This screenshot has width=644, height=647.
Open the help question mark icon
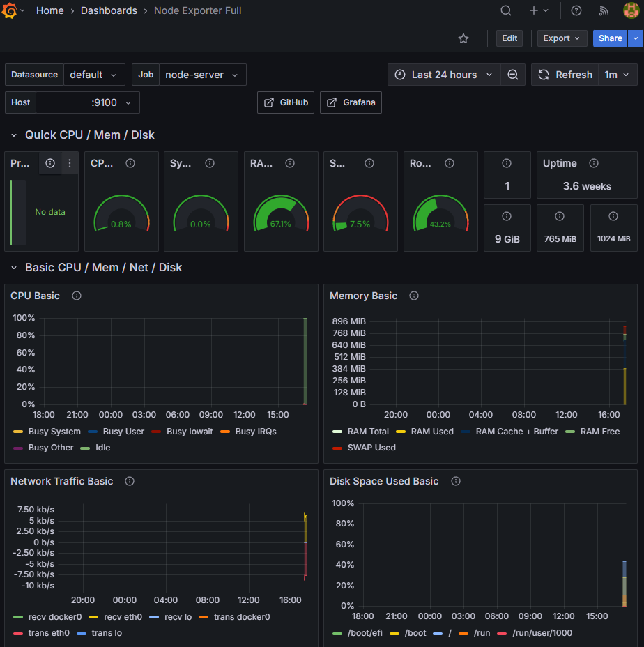click(576, 10)
